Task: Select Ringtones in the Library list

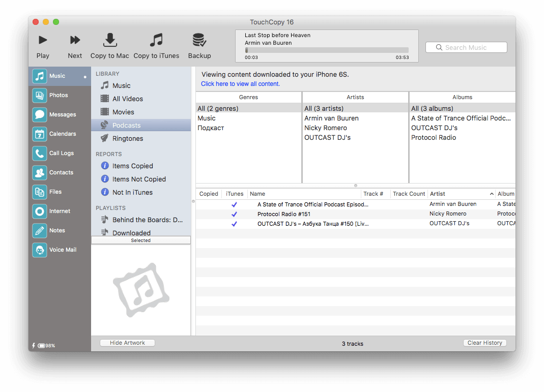Action: click(127, 138)
